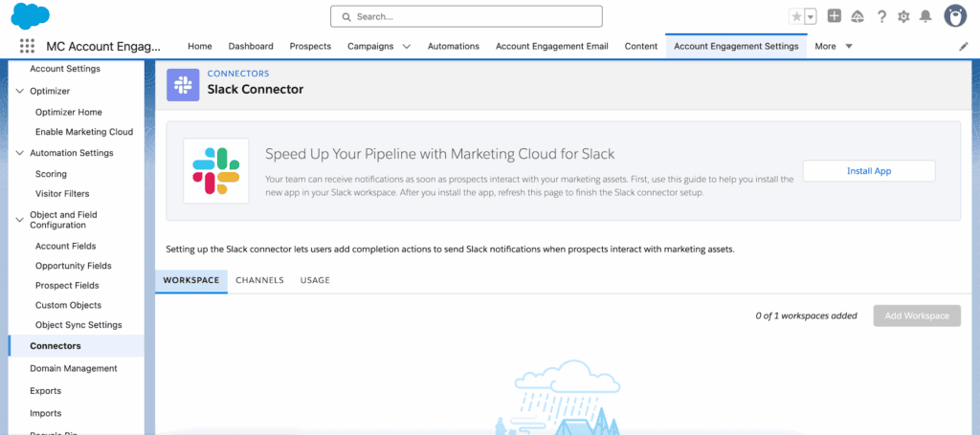This screenshot has height=435, width=980.
Task: Open the notifications bell
Action: (925, 17)
